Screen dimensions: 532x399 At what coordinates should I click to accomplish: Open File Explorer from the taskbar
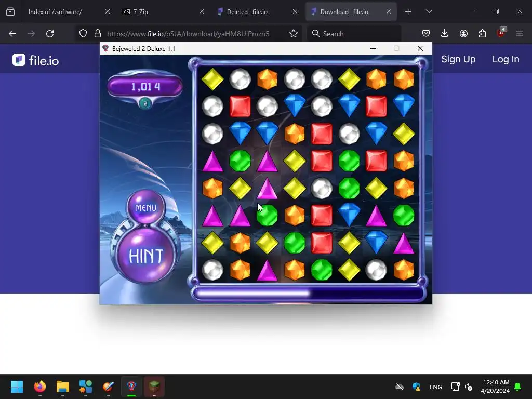click(63, 387)
